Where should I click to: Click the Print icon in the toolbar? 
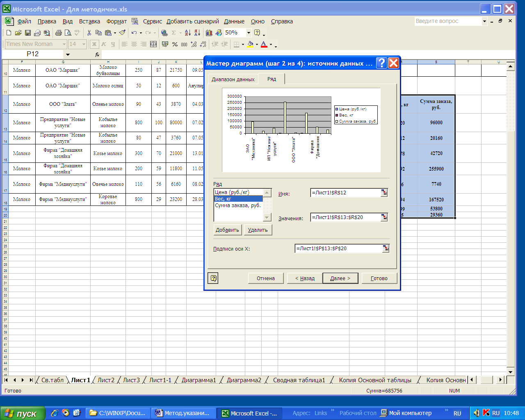[58, 33]
